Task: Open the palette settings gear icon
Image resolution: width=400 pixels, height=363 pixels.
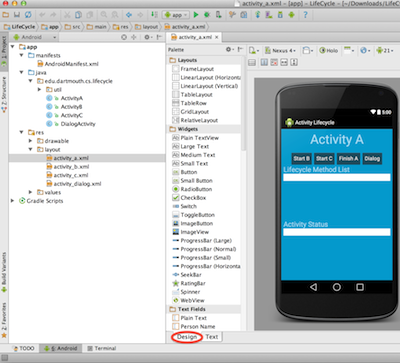Action: [x=229, y=49]
